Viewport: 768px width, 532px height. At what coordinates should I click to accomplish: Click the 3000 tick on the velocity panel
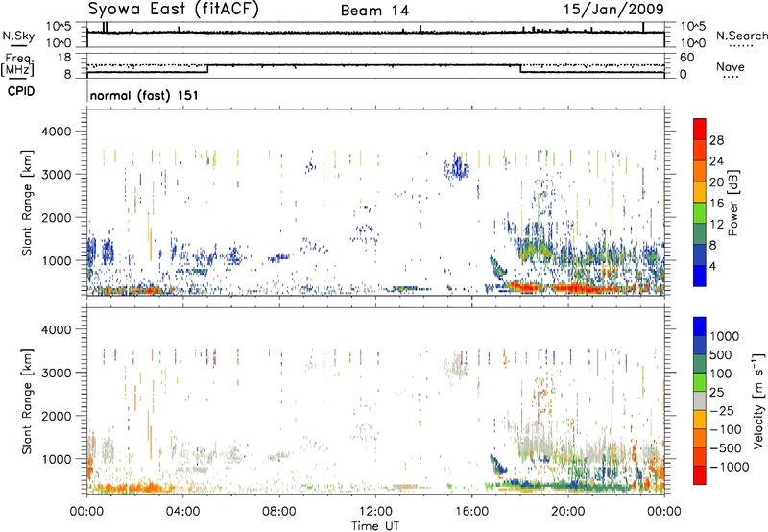tap(56, 373)
